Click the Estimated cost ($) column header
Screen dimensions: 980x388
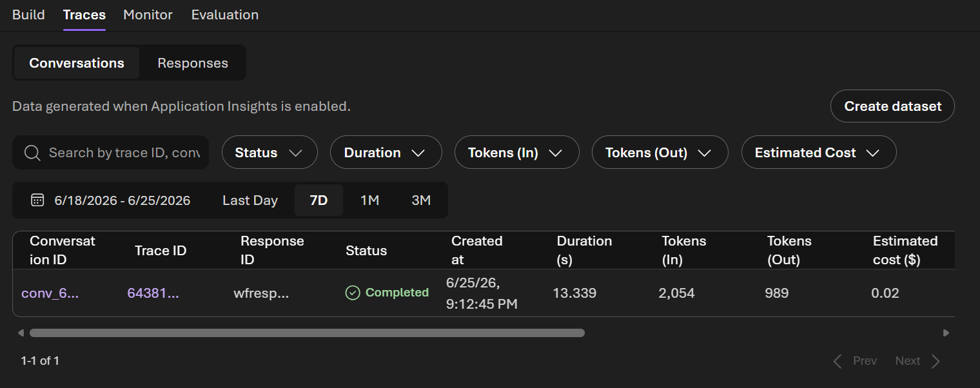point(905,251)
